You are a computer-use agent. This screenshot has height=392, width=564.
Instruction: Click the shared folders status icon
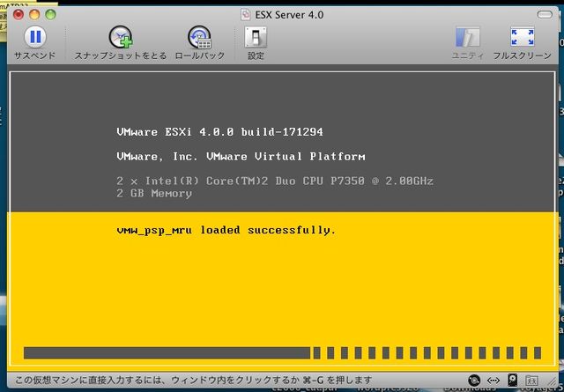click(531, 381)
